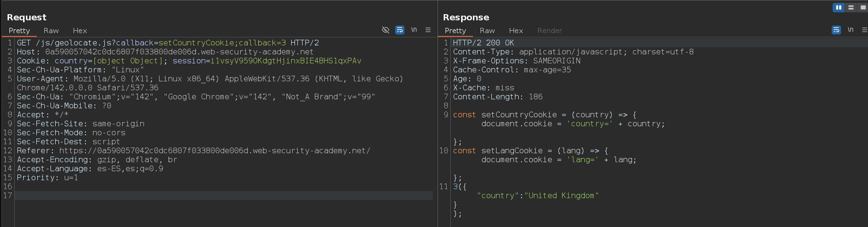The height and width of the screenshot is (227, 868).
Task: Select the side-by-side split layout icon
Action: pos(838,7)
